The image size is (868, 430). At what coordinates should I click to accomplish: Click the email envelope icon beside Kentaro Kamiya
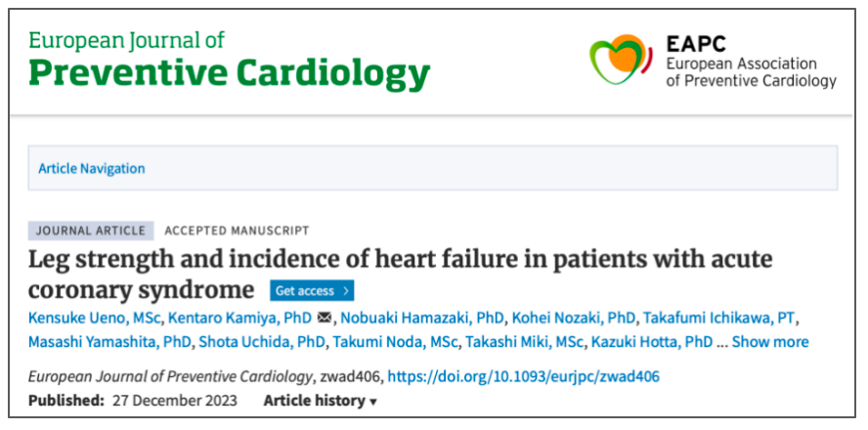pyautogui.click(x=325, y=318)
